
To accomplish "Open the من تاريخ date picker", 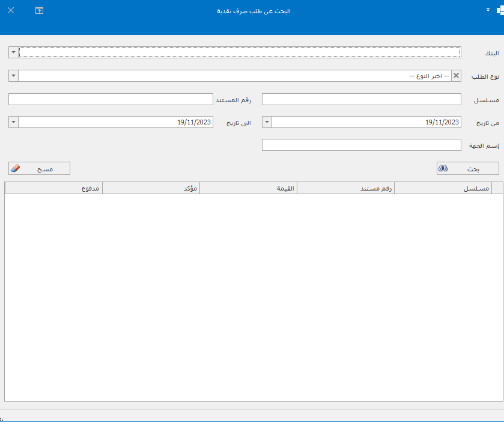I will pos(267,122).
